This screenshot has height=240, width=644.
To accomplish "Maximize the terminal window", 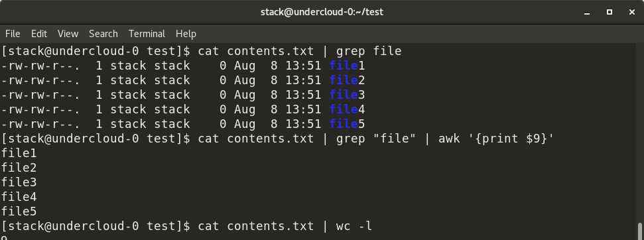I will click(610, 13).
